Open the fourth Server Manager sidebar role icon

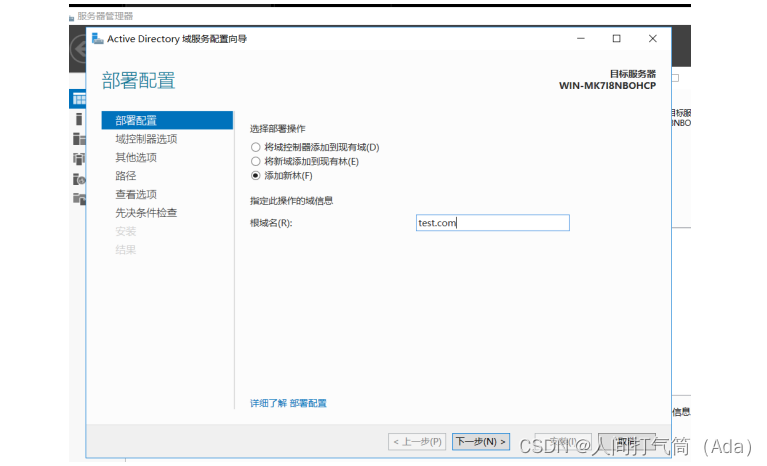click(x=79, y=159)
